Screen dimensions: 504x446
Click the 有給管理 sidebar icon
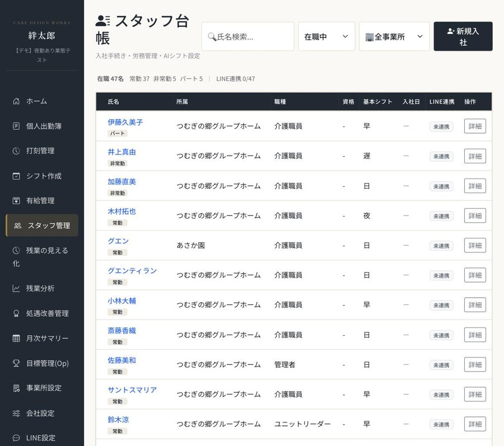click(x=16, y=201)
